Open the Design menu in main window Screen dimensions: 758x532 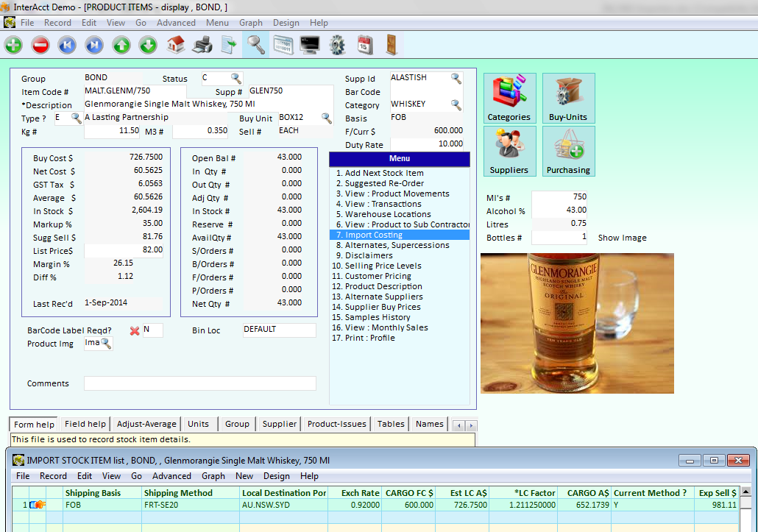coord(286,23)
